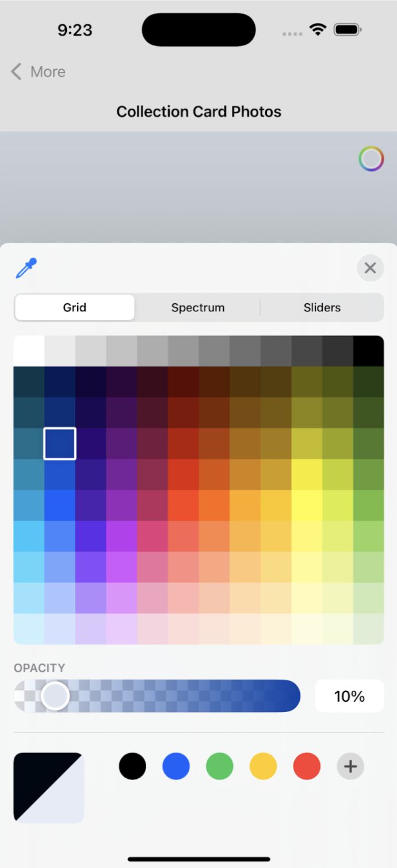397x868 pixels.
Task: Tap the black and white current color preview
Action: pos(49,787)
